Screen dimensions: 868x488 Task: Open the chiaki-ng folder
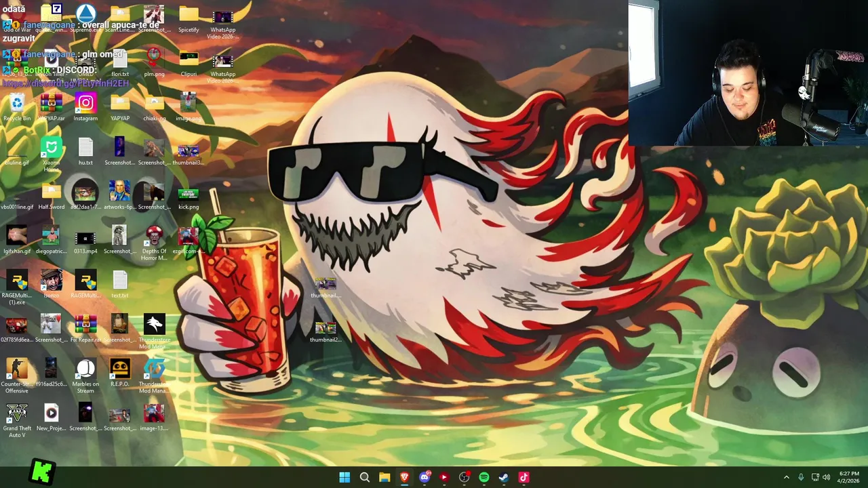154,107
